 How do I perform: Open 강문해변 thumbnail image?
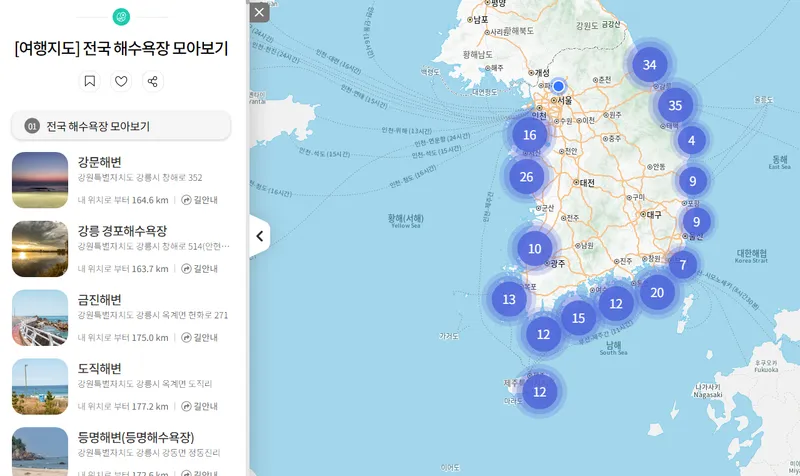pos(40,180)
